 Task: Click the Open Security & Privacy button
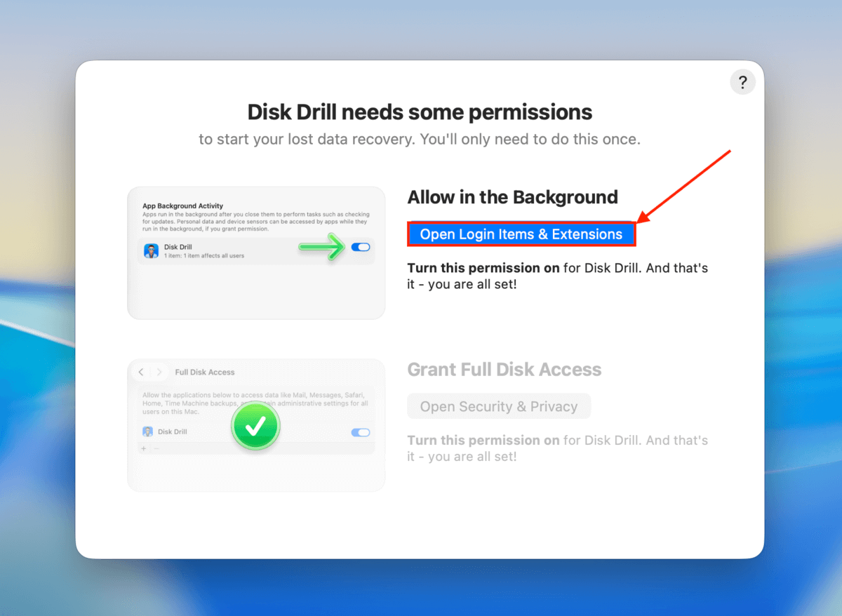498,406
